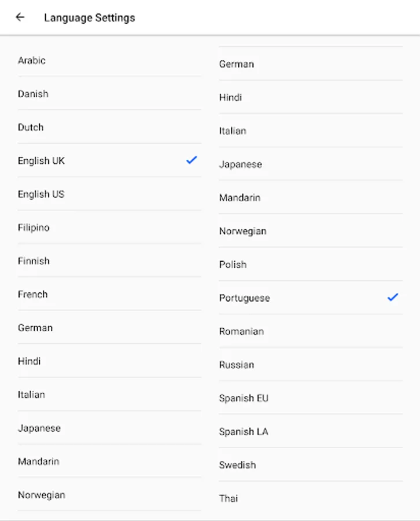Choose Mandarin in the left column
The height and width of the screenshot is (521, 420).
click(39, 461)
